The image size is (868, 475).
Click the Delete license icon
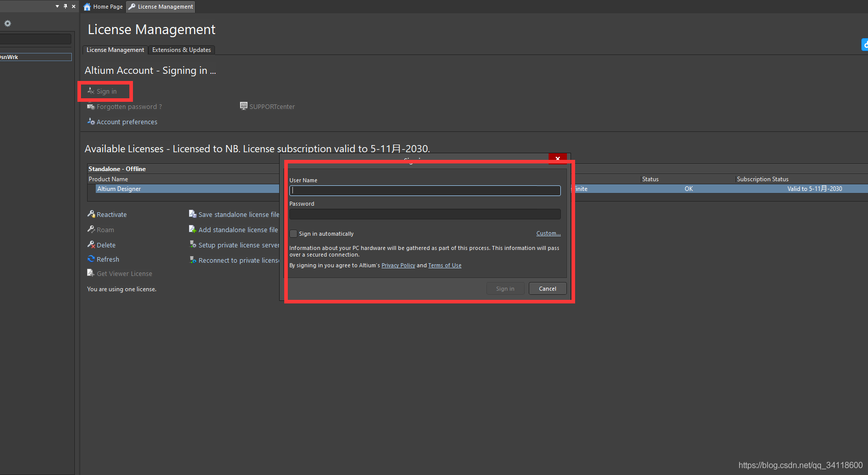(x=91, y=244)
